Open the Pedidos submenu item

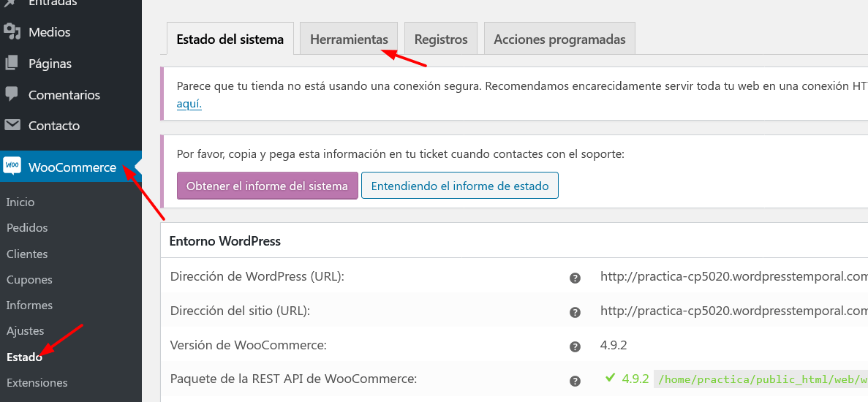(27, 228)
